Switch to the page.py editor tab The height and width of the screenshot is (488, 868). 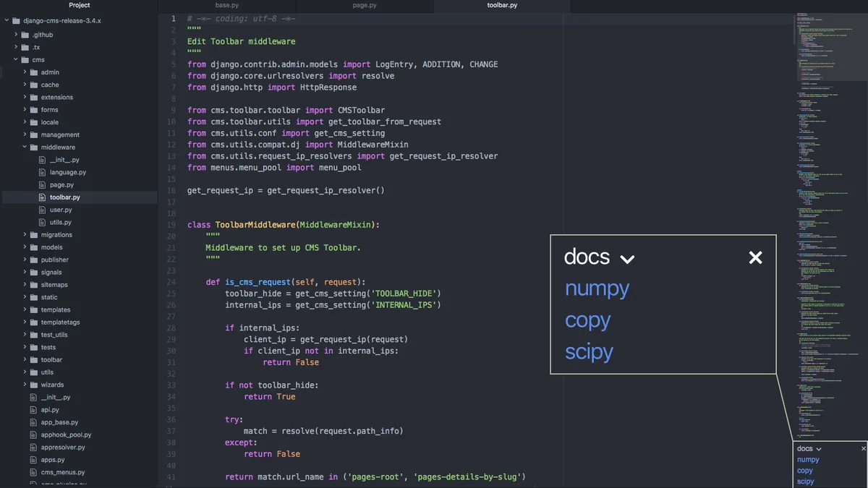pos(365,6)
